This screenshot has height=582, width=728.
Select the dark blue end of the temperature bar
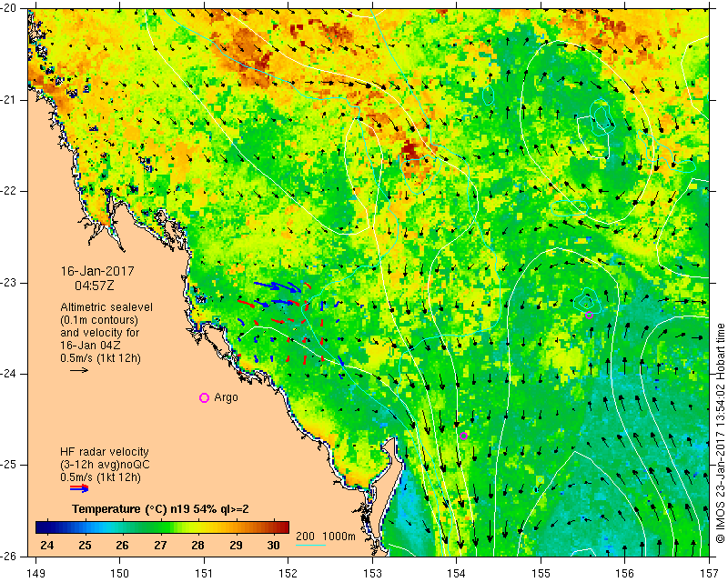coord(42,527)
